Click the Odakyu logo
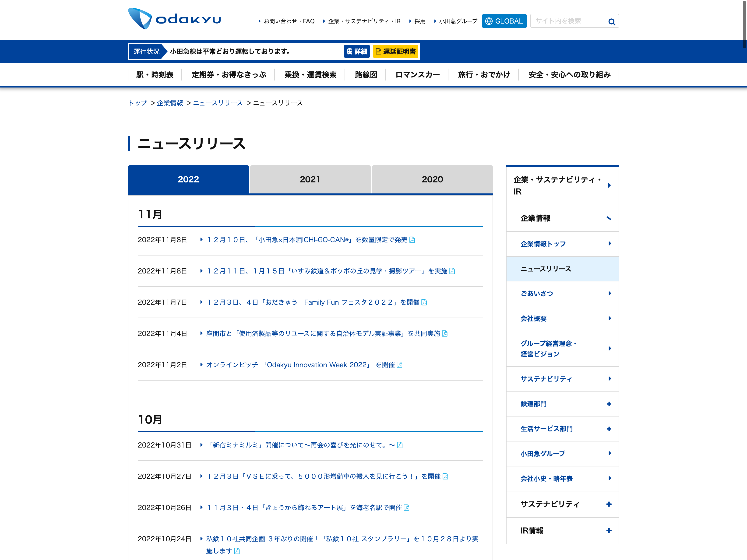This screenshot has width=747, height=560. click(174, 19)
